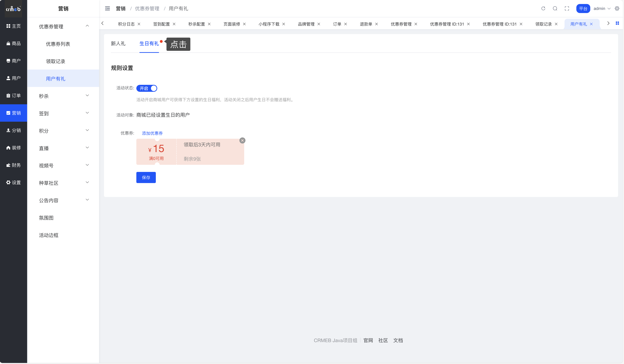Open 优惠券列表 in the sidebar
The width and height of the screenshot is (624, 364).
(58, 44)
